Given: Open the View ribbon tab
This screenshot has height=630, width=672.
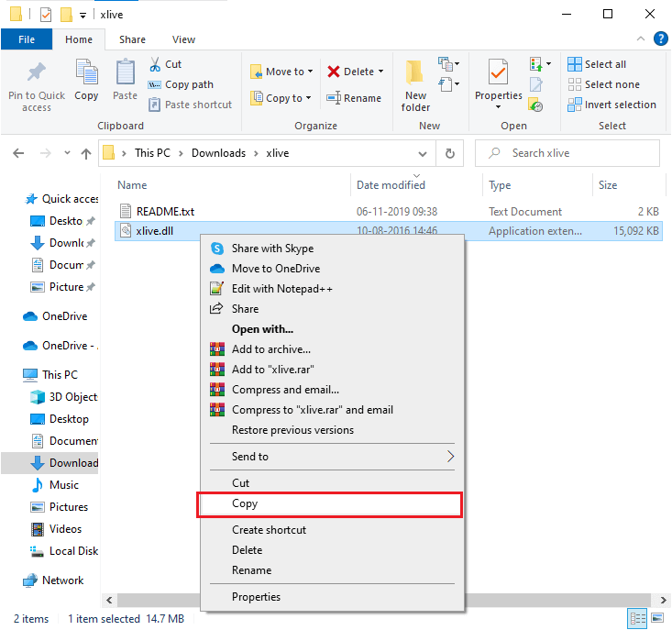Looking at the screenshot, I should (183, 39).
